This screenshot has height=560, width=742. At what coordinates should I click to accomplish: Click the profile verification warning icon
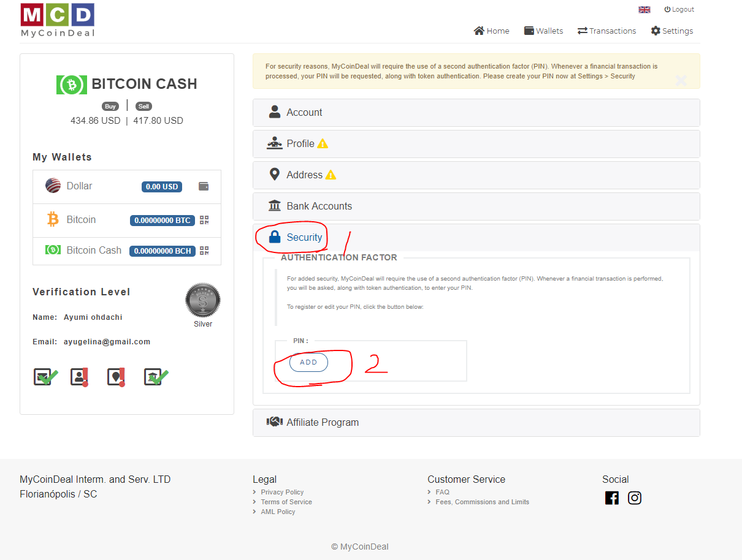pyautogui.click(x=79, y=377)
